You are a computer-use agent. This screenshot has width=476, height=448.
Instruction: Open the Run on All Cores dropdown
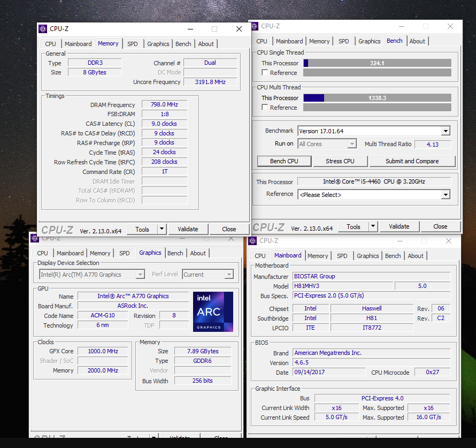pyautogui.click(x=351, y=143)
